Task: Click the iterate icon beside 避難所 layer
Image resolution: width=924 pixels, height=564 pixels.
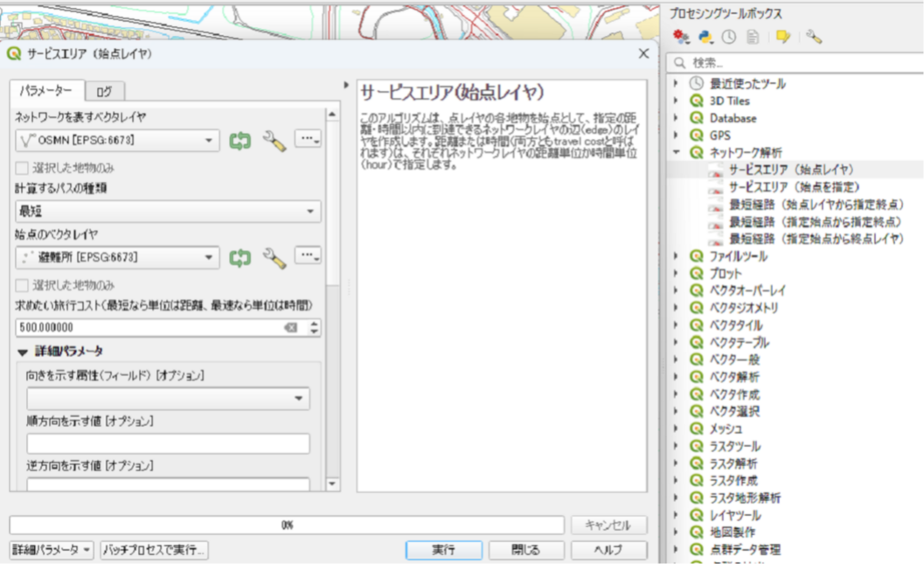Action: click(240, 258)
